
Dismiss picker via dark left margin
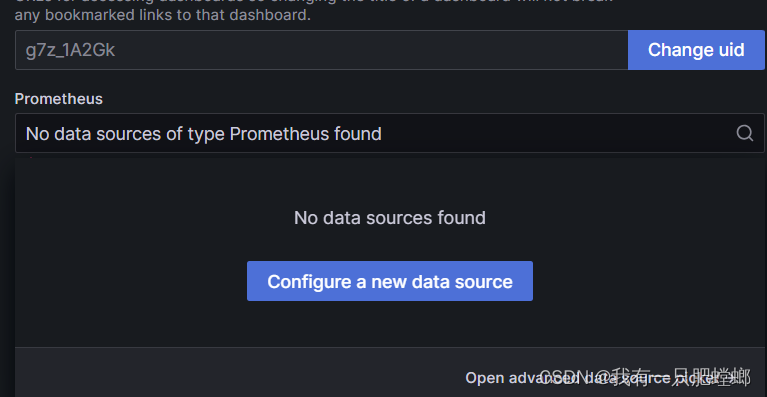pyautogui.click(x=7, y=274)
